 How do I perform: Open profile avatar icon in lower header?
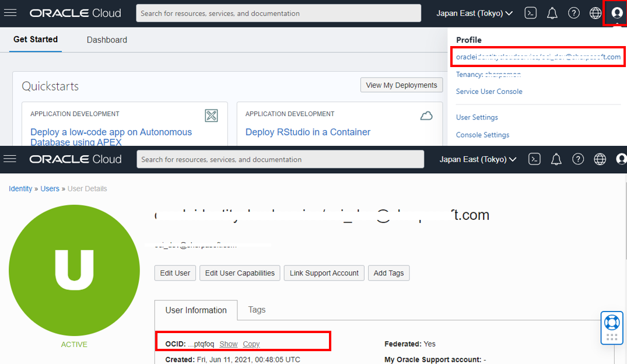[x=621, y=159]
